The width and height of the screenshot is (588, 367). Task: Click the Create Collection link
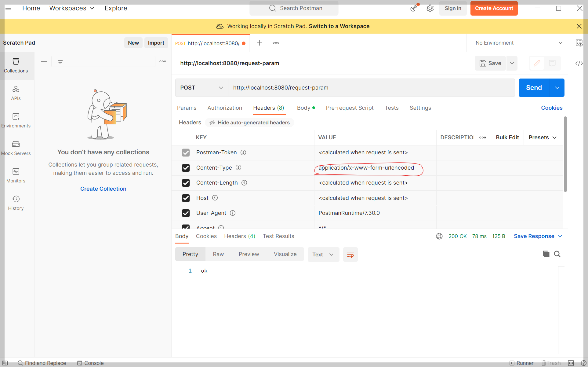coord(103,189)
